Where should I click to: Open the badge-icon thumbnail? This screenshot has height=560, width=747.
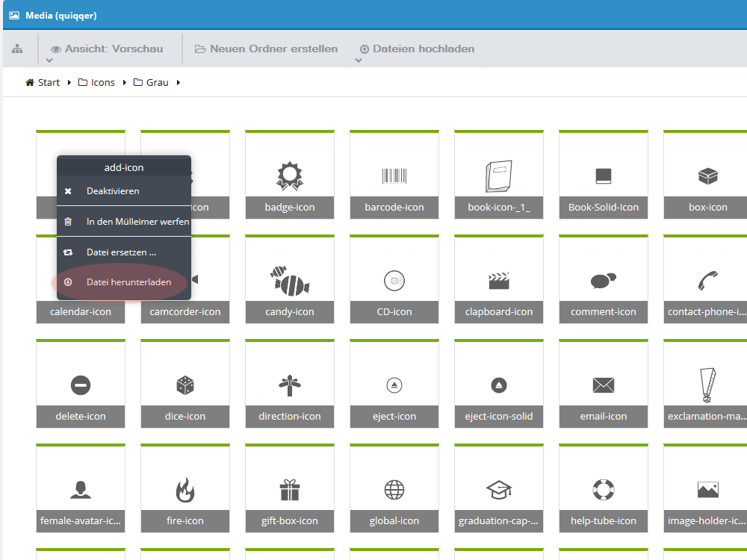pyautogui.click(x=290, y=175)
